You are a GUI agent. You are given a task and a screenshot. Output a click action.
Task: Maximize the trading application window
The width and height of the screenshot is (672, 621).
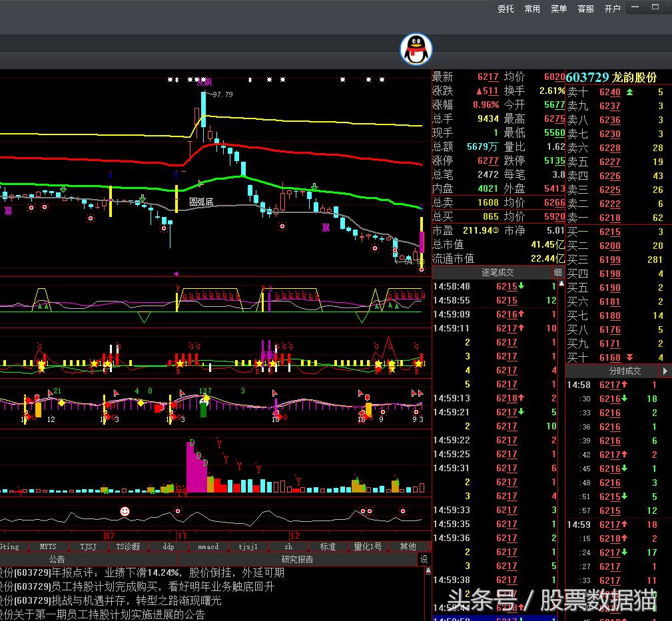point(656,7)
